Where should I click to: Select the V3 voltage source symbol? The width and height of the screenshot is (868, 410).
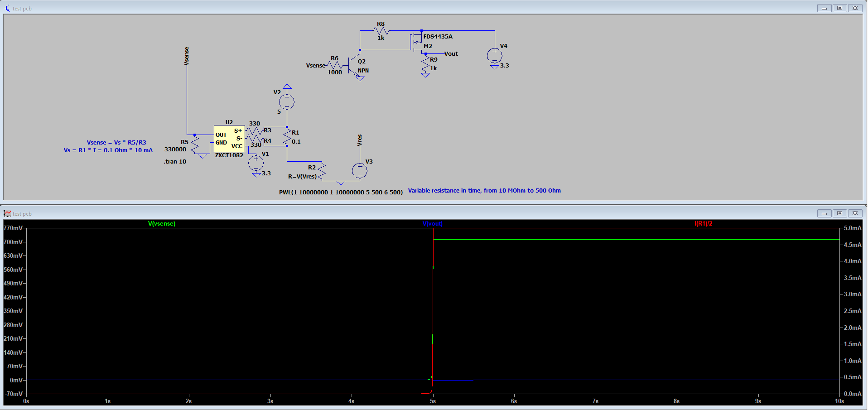[x=360, y=170]
